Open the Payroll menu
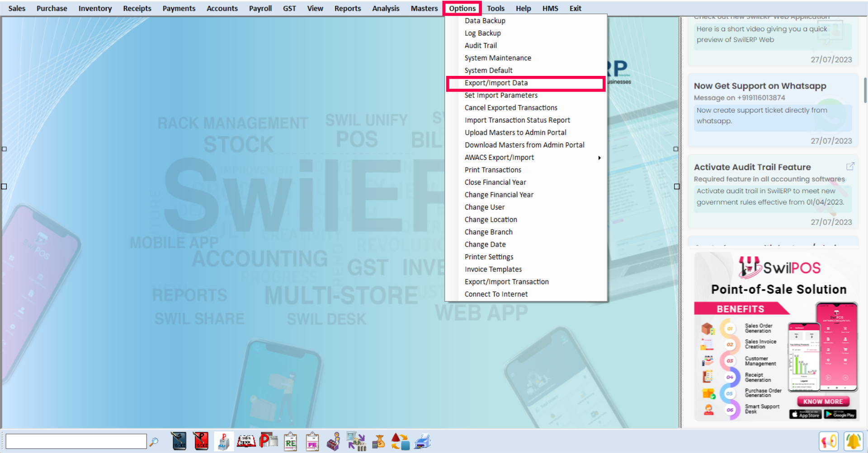868x453 pixels. 260,8
